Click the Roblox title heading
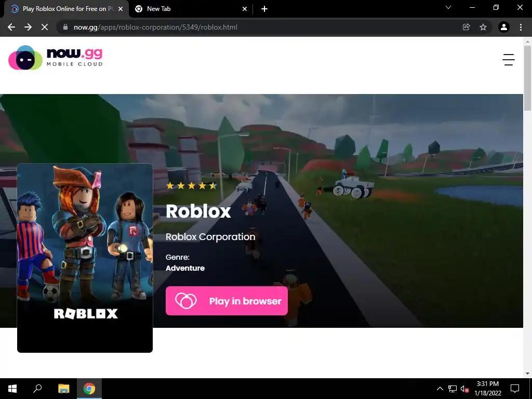The width and height of the screenshot is (532, 399). point(198,211)
